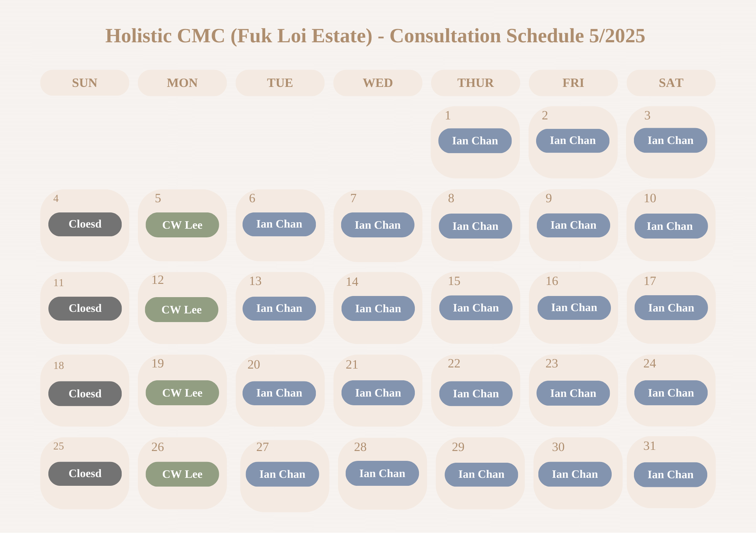756x533 pixels.
Task: Choose CW Lee on May 26
Action: (x=182, y=474)
